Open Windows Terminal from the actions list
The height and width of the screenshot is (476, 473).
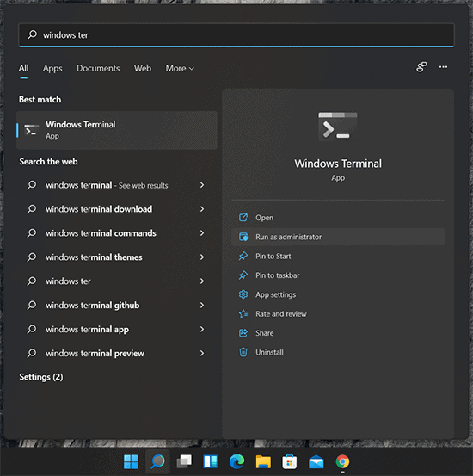pyautogui.click(x=338, y=218)
